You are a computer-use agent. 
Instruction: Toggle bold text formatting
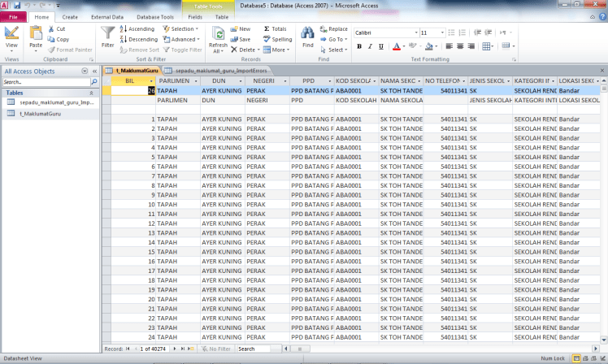(358, 46)
